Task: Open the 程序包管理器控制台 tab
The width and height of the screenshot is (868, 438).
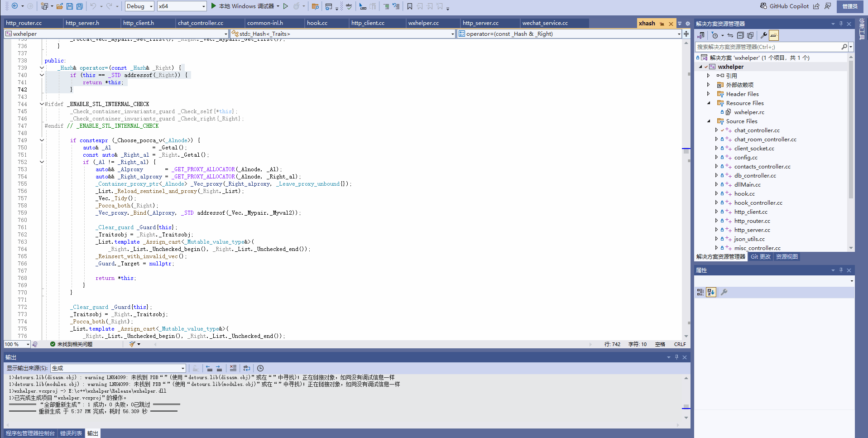Action: click(x=30, y=433)
